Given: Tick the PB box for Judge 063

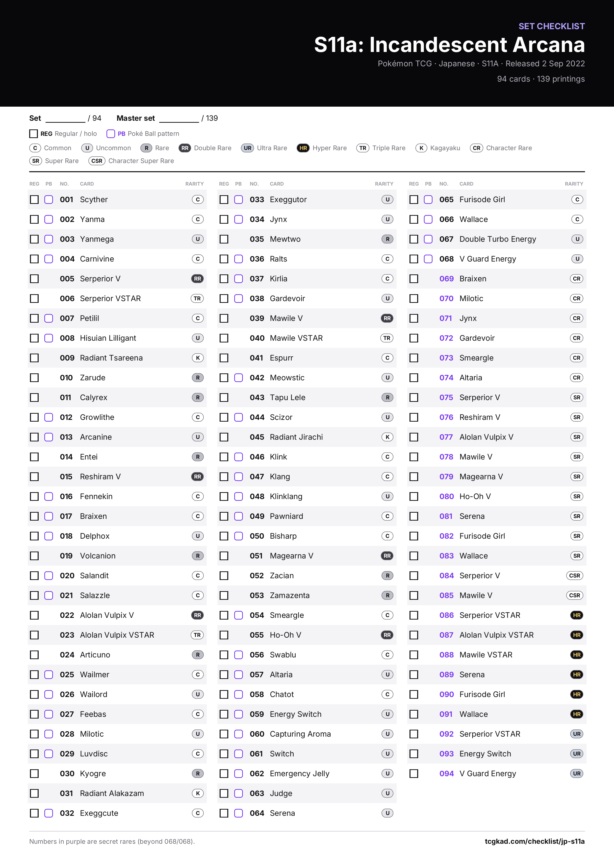Looking at the screenshot, I should click(238, 793).
